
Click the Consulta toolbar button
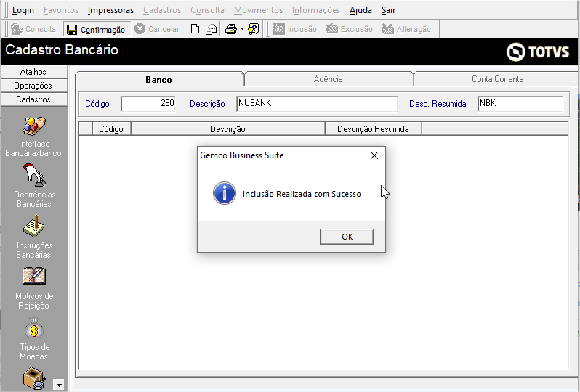point(33,29)
